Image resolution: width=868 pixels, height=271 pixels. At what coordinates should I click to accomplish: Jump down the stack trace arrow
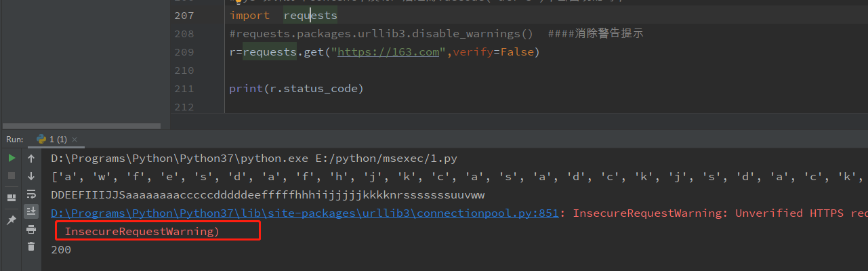click(x=31, y=176)
